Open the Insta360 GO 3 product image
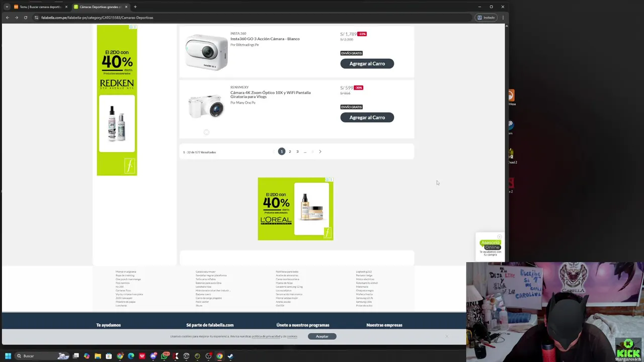 pos(206,52)
